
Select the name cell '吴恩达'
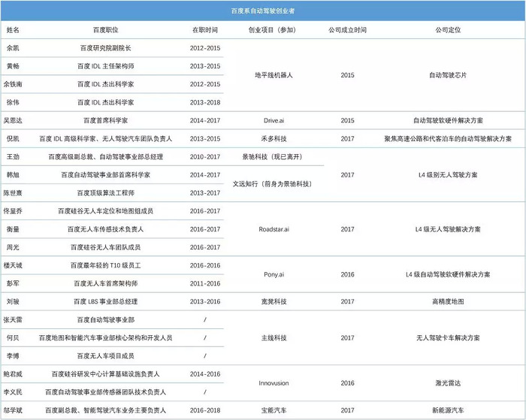[x=13, y=120]
